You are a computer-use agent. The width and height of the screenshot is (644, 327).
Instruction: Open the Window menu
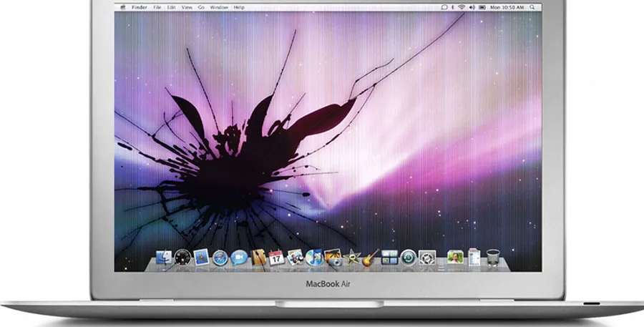pos(219,7)
